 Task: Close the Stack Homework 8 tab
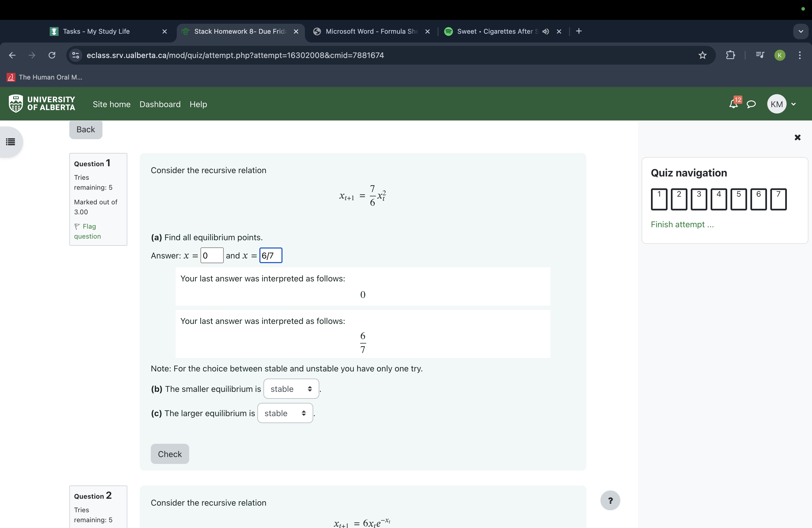tap(296, 31)
